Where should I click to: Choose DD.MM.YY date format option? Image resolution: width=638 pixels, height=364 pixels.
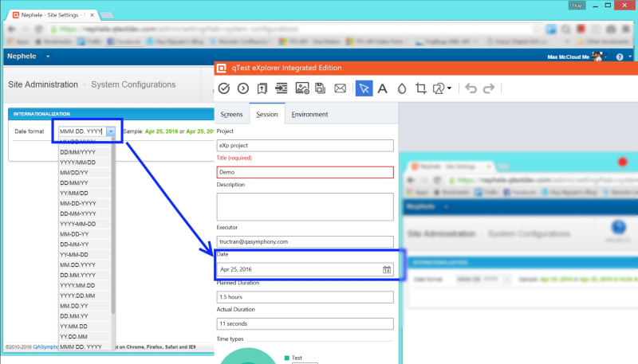click(85, 316)
